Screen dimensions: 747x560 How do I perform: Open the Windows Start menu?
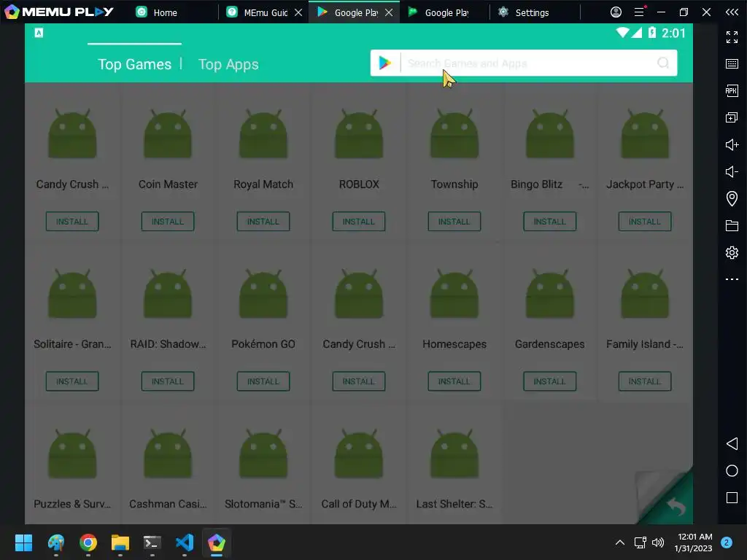pyautogui.click(x=23, y=542)
